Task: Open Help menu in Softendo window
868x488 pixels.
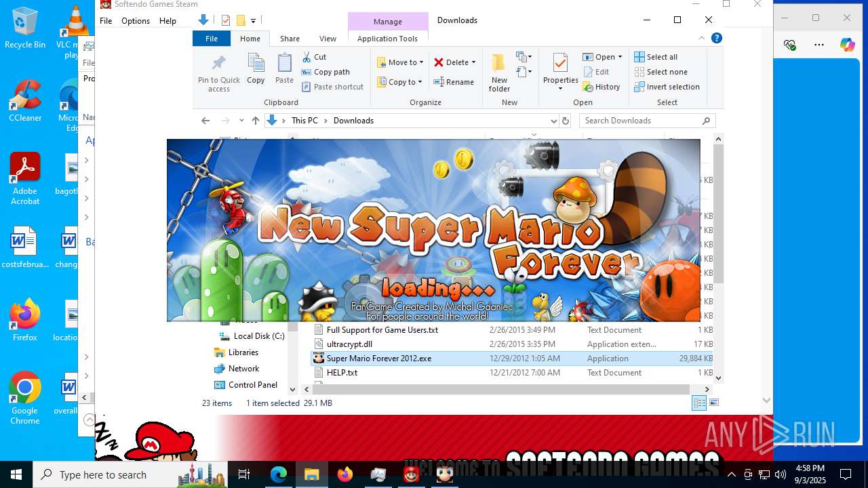Action: (167, 21)
